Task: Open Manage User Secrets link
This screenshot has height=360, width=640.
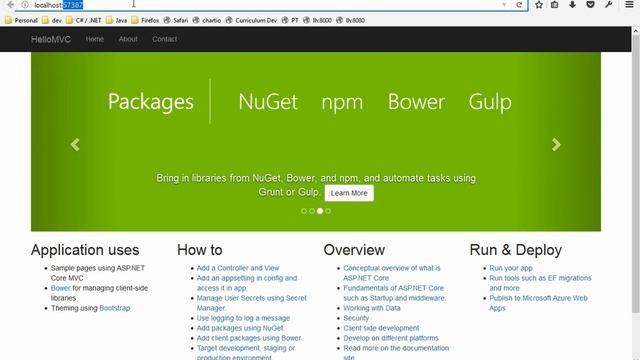Action: (x=251, y=303)
